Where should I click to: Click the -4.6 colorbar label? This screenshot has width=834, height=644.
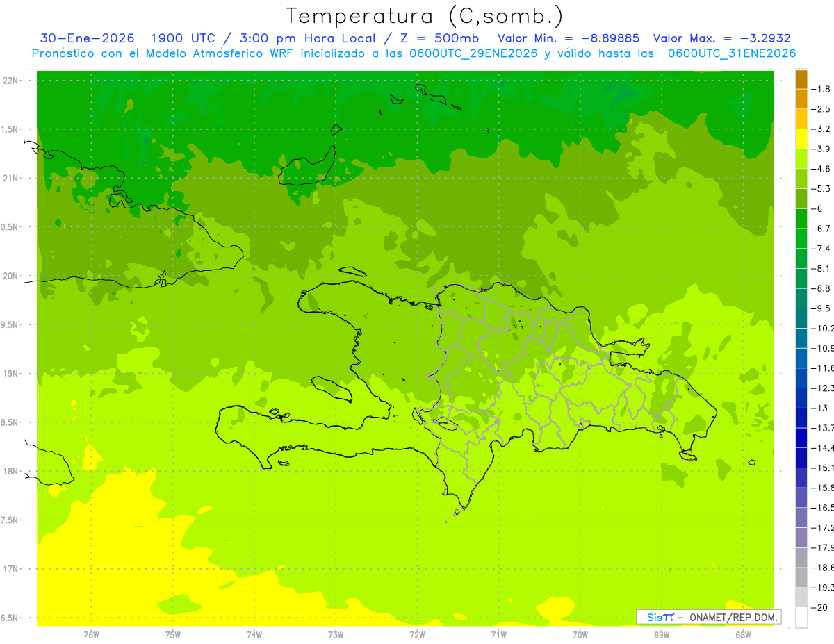[x=822, y=169]
